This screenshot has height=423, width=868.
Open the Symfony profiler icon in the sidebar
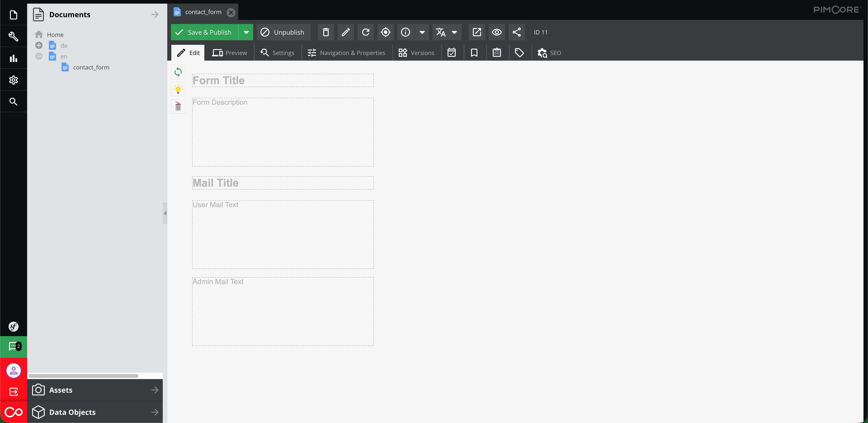point(13,326)
